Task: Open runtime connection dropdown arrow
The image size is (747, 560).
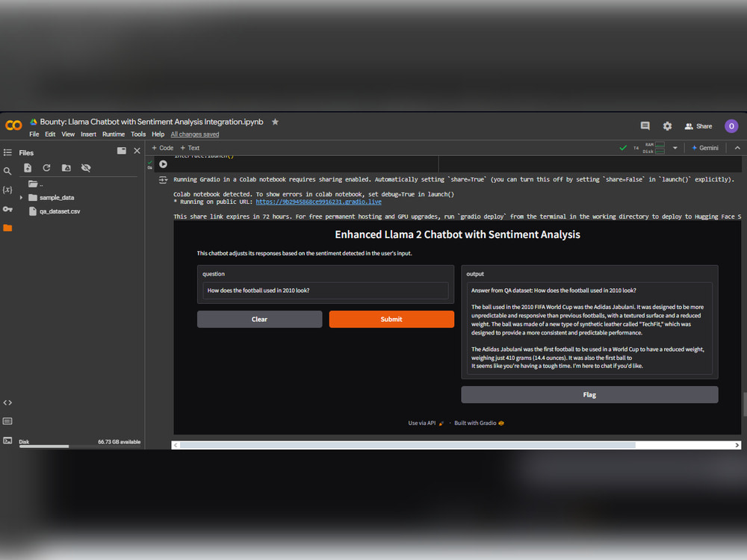Action: click(675, 148)
